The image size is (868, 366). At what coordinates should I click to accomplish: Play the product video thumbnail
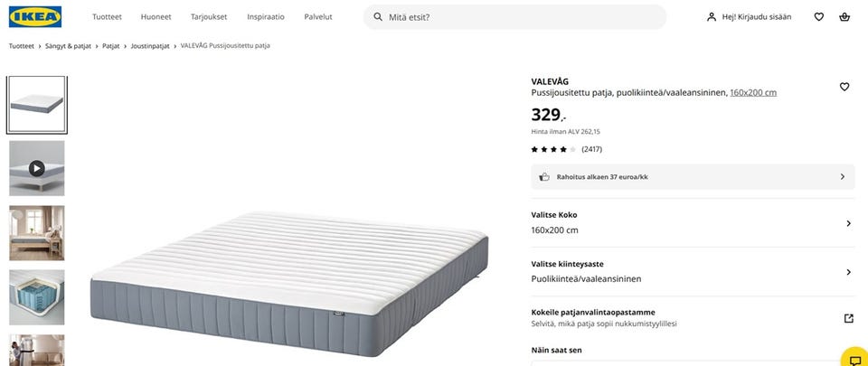[36, 168]
